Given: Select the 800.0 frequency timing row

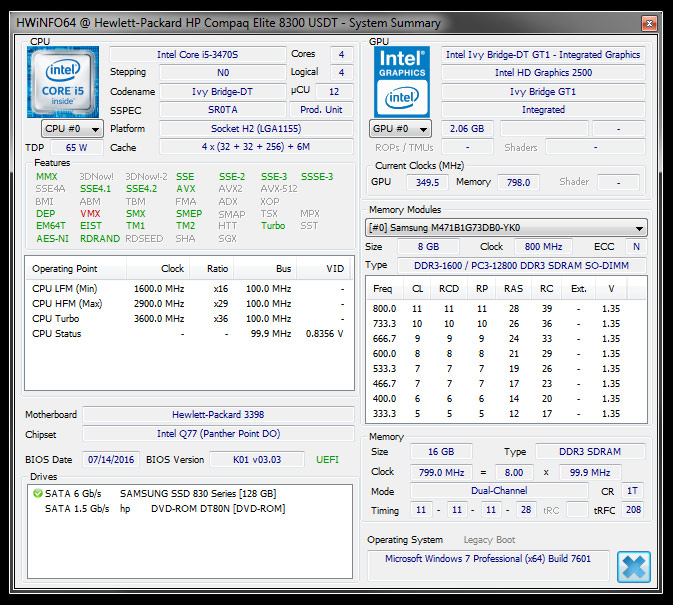Looking at the screenshot, I should coord(506,309).
